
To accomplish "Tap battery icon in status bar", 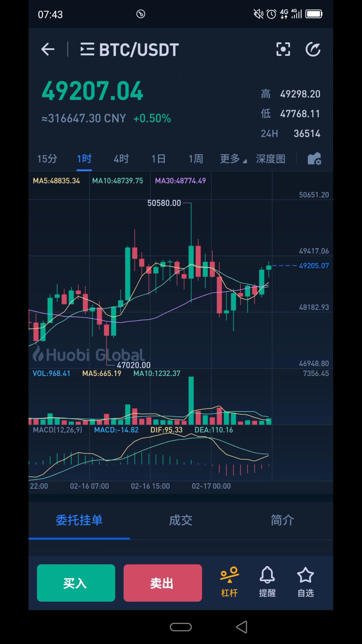I will [314, 14].
